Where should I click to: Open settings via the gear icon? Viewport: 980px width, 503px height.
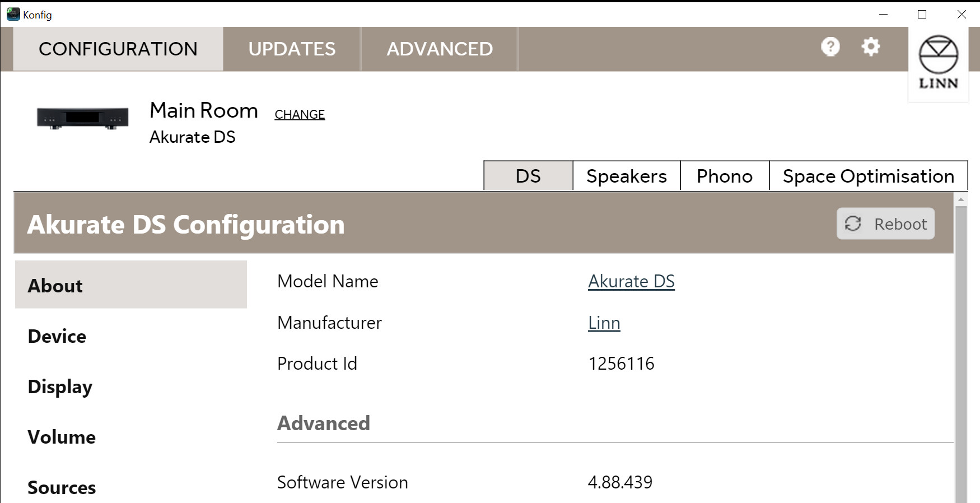[x=870, y=46]
